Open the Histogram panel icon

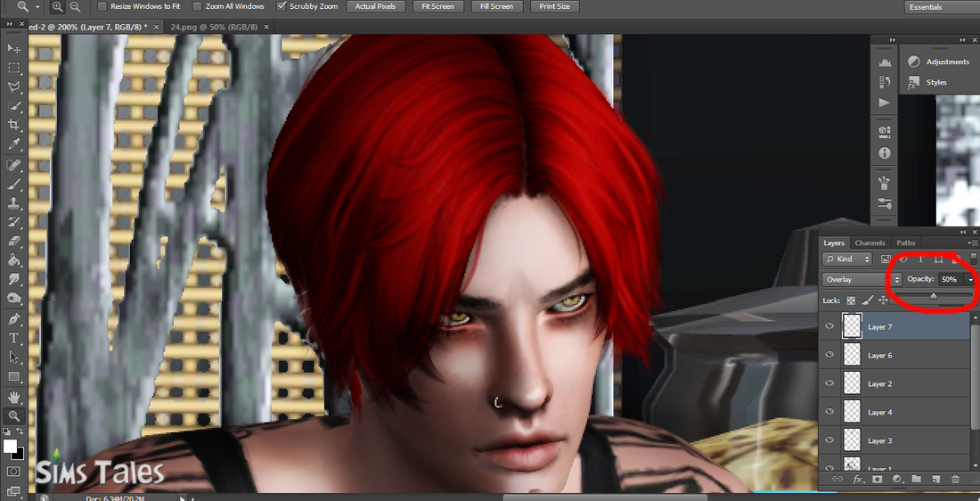point(885,62)
